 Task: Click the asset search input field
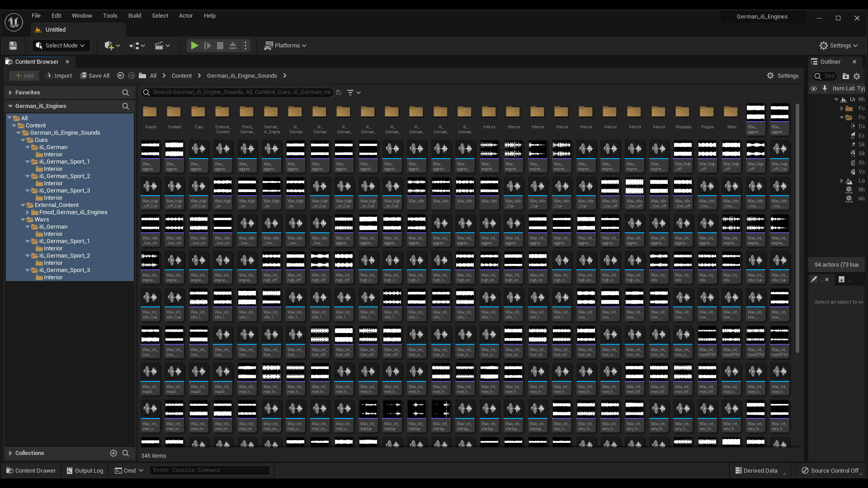click(x=240, y=92)
